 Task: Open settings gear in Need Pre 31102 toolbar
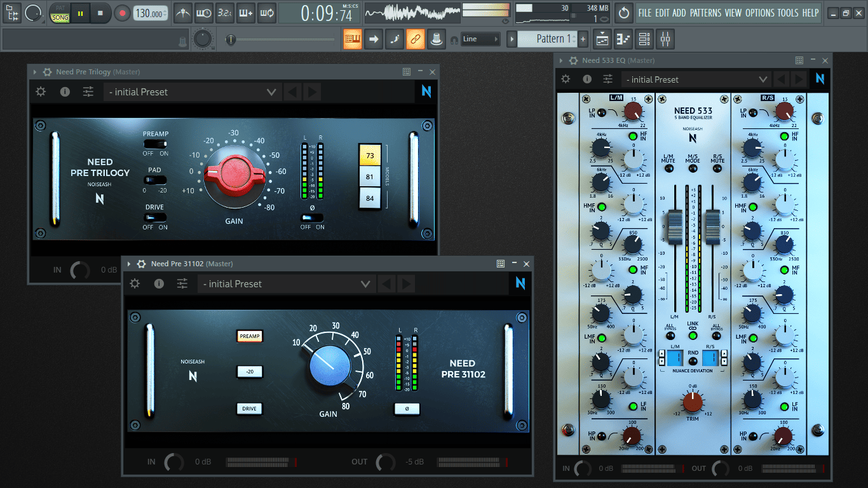(135, 283)
